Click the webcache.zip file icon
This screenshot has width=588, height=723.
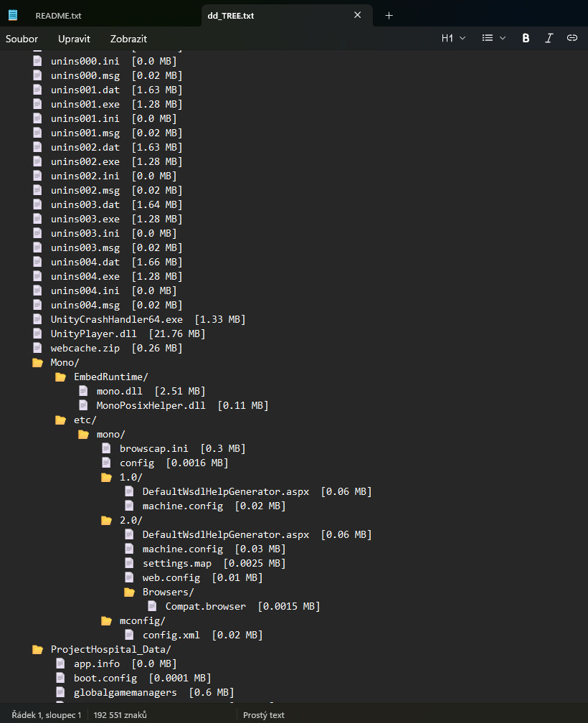tap(37, 348)
